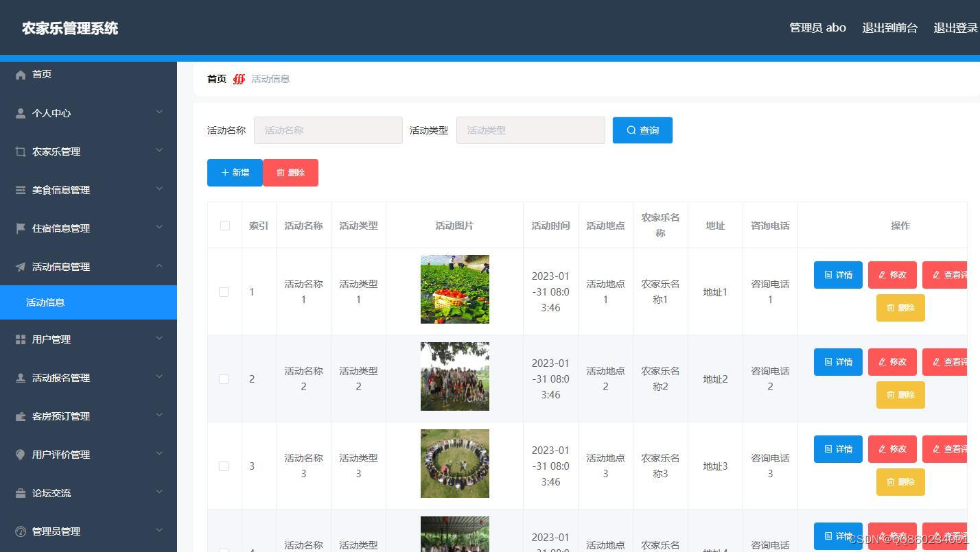Click the 地址2 table cell
The width and height of the screenshot is (980, 552).
coord(715,379)
